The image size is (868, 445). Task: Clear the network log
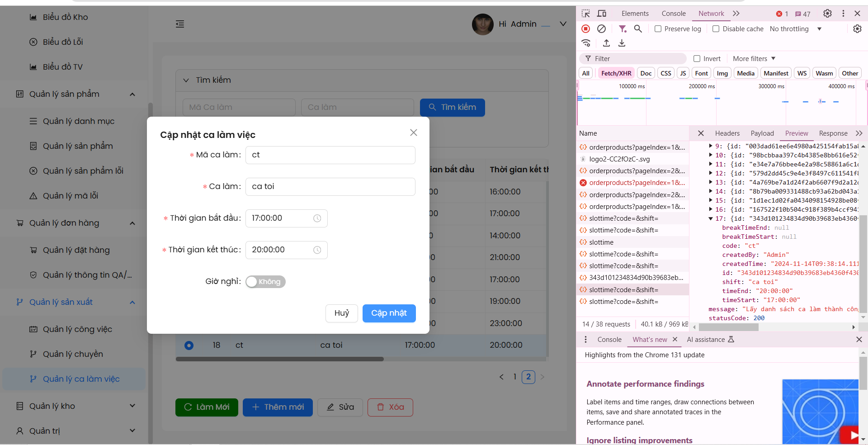601,29
